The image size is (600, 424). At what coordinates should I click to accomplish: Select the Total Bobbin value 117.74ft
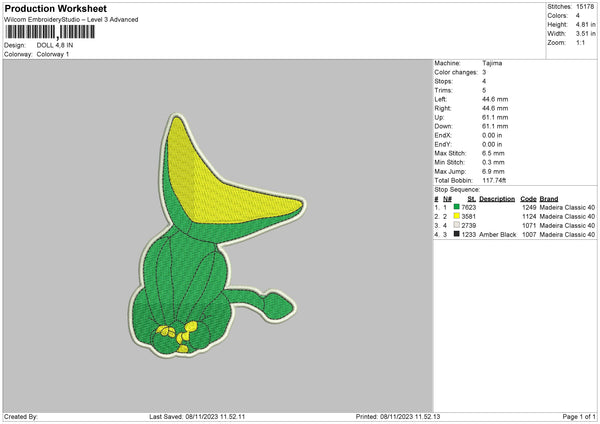tap(494, 180)
